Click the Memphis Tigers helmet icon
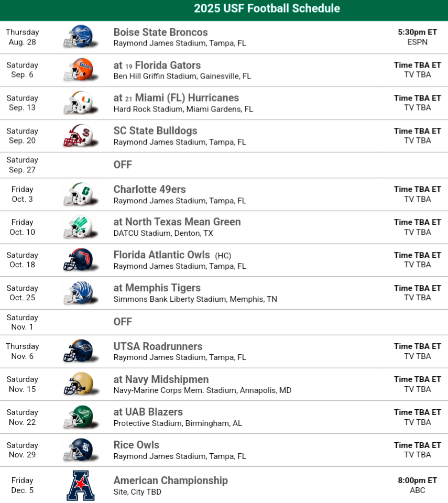 coord(78,293)
